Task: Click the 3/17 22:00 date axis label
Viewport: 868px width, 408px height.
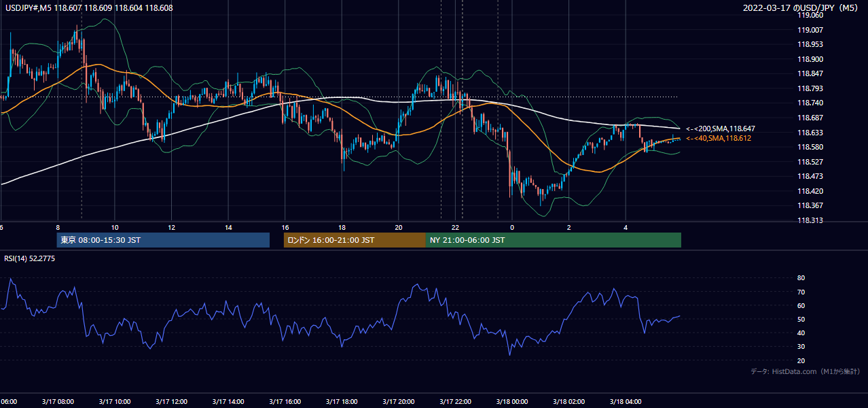Action: [x=455, y=401]
